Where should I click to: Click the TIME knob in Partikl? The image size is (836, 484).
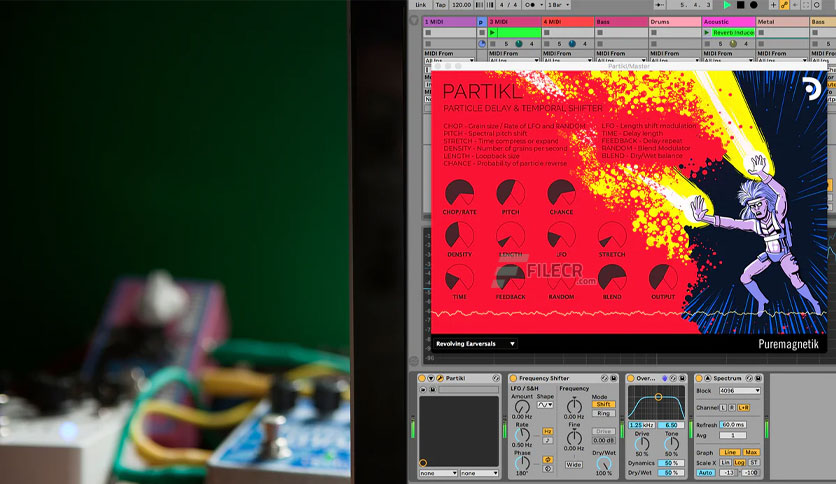[x=460, y=278]
